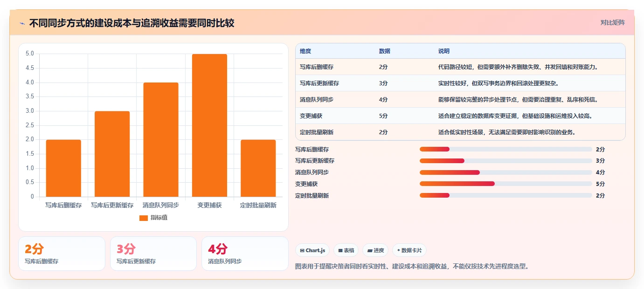Click the x-axis label 消息队列同步

pyautogui.click(x=161, y=205)
